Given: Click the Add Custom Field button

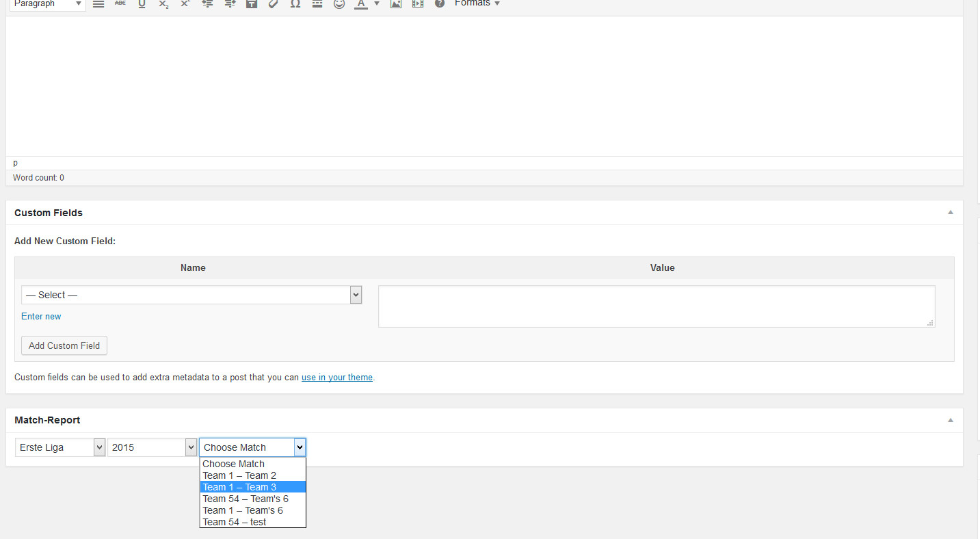Looking at the screenshot, I should click(x=64, y=345).
